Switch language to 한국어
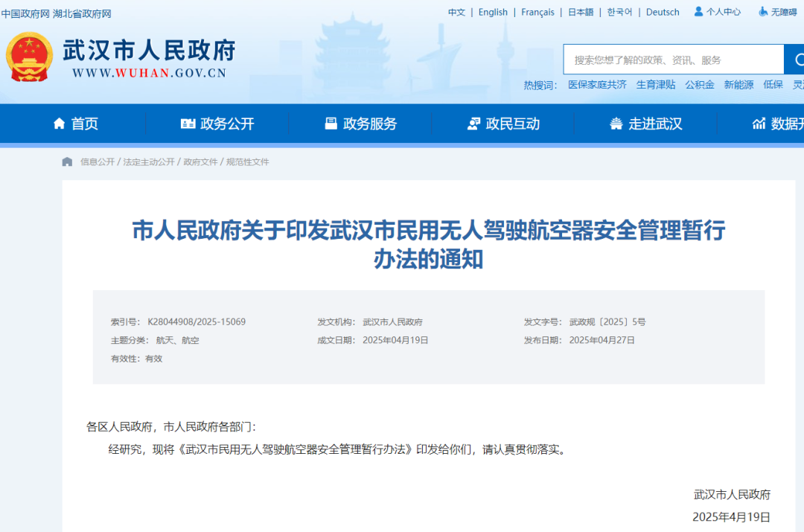 pos(619,13)
